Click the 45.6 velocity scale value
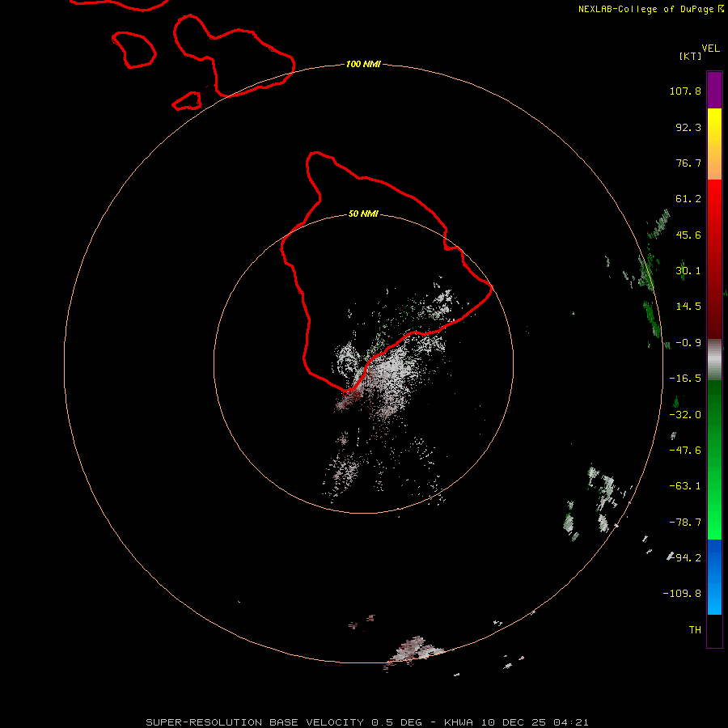 [688, 235]
